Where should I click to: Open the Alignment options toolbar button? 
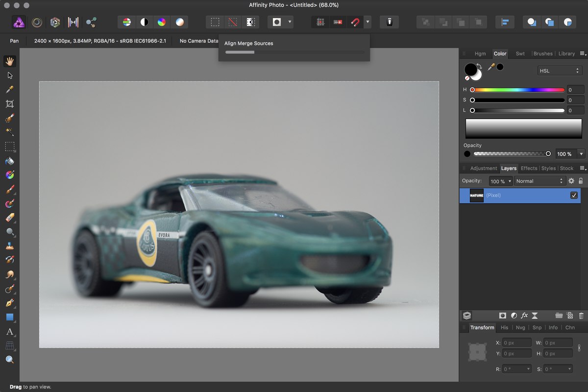click(505, 22)
